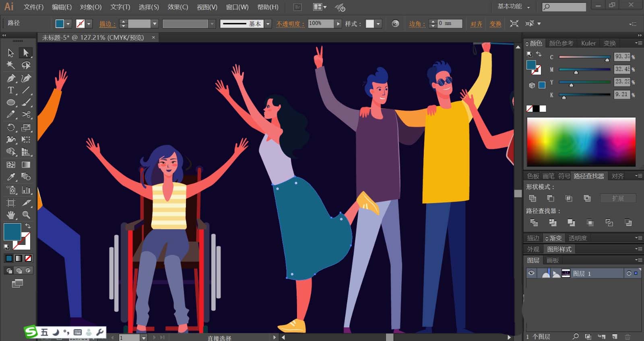Expand the fill color dropdown in control bar
The image size is (644, 341).
68,24
